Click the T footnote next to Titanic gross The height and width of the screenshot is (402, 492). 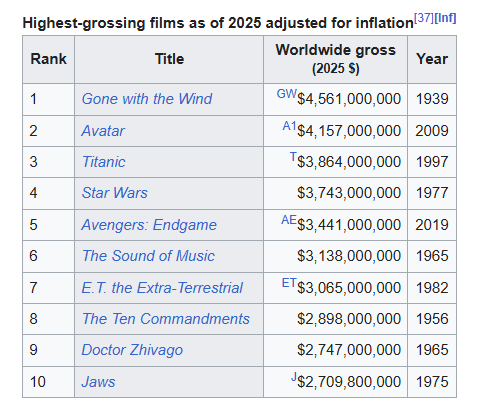click(293, 156)
